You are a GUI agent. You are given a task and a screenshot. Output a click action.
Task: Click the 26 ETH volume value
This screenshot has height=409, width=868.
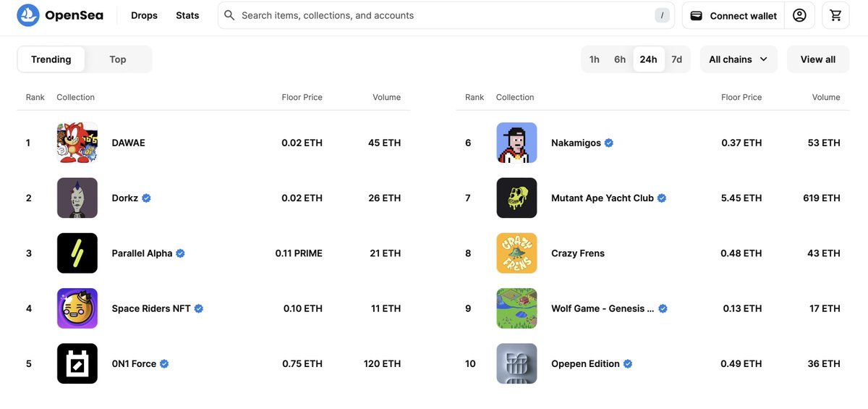tap(384, 198)
